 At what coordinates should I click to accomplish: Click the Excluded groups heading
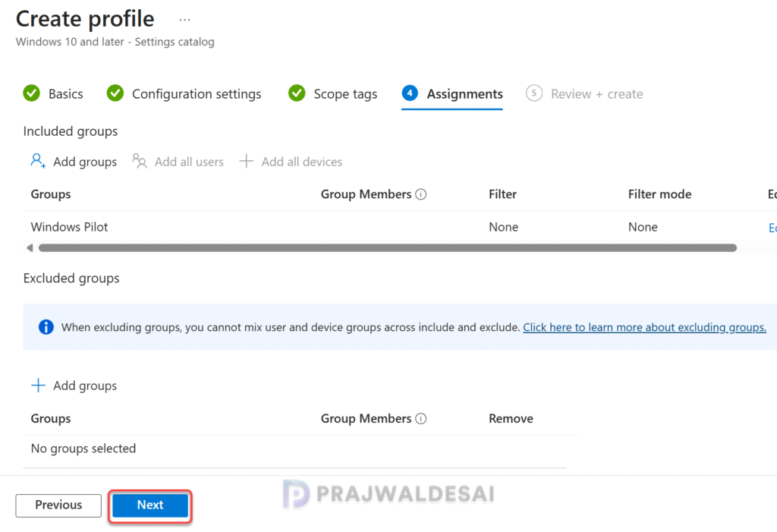(71, 279)
